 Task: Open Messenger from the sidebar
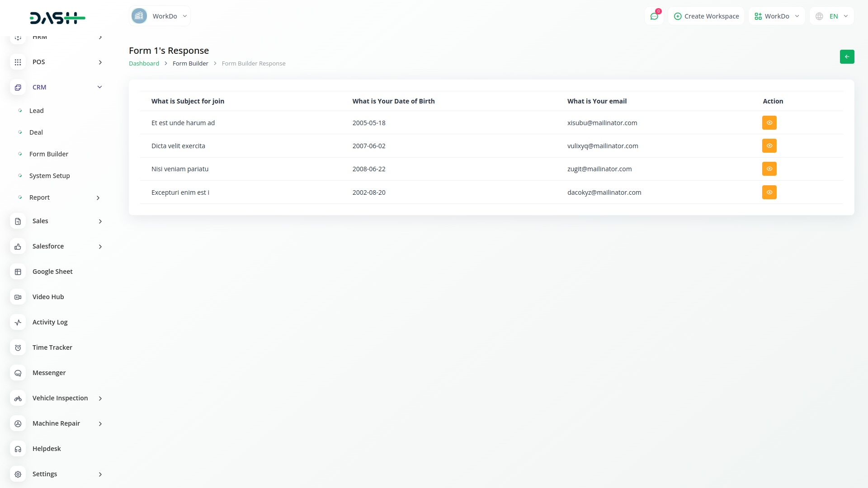point(49,373)
